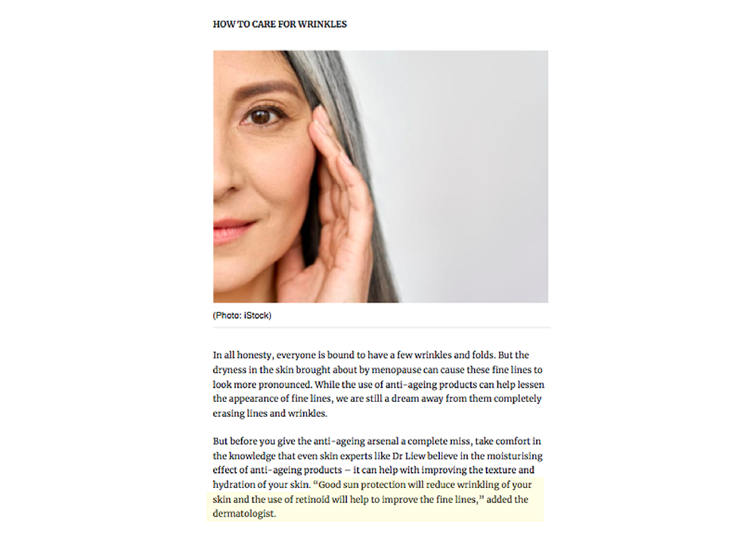756x534 pixels.
Task: Click "erasing lines and wrinkles." text
Action: coord(270,413)
